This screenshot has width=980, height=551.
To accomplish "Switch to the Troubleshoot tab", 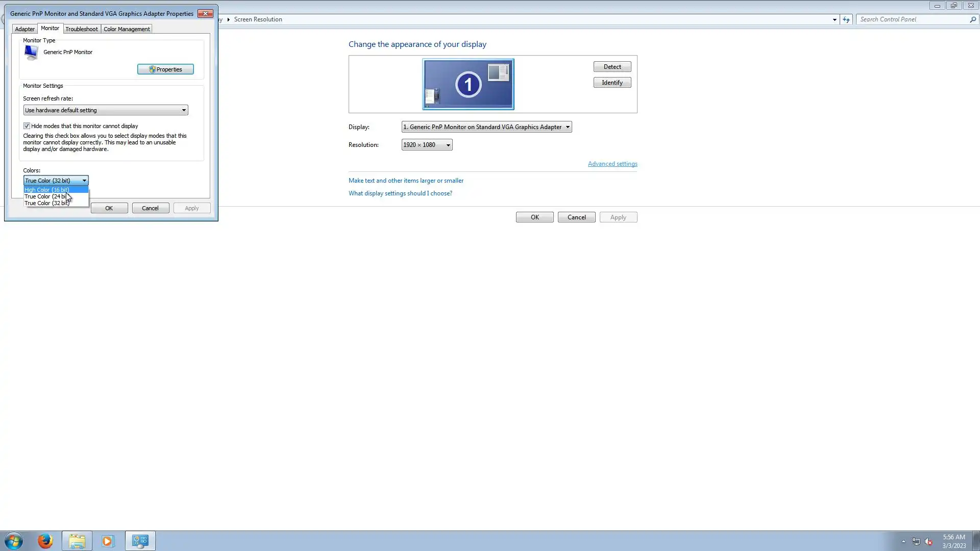I will point(82,29).
